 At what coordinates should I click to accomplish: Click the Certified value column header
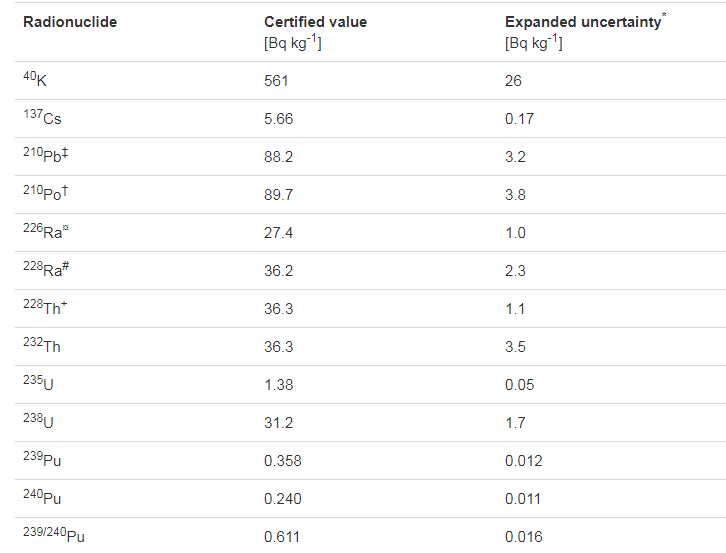click(x=316, y=22)
